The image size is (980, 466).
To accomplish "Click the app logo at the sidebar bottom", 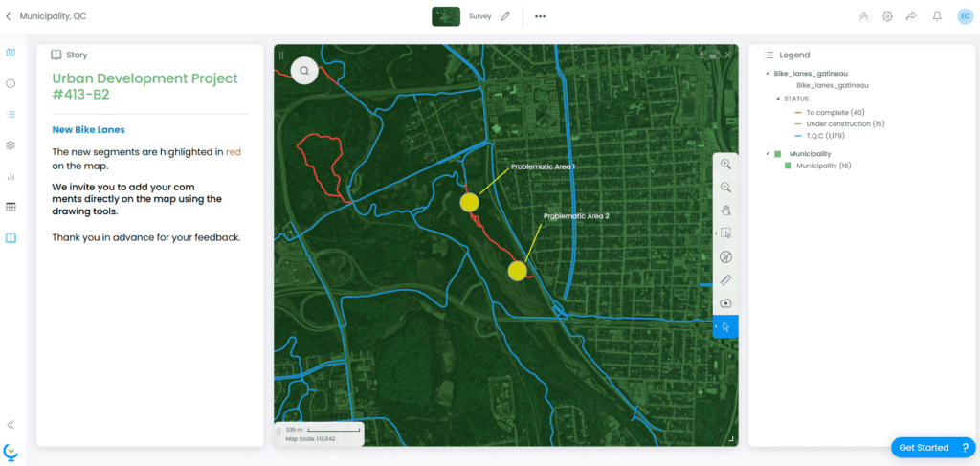I will tap(11, 452).
